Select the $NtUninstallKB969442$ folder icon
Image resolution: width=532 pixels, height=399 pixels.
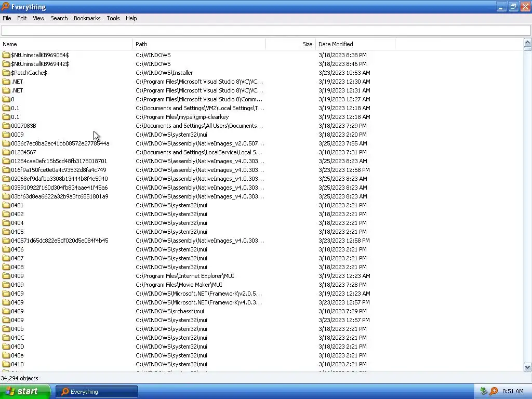tap(6, 64)
